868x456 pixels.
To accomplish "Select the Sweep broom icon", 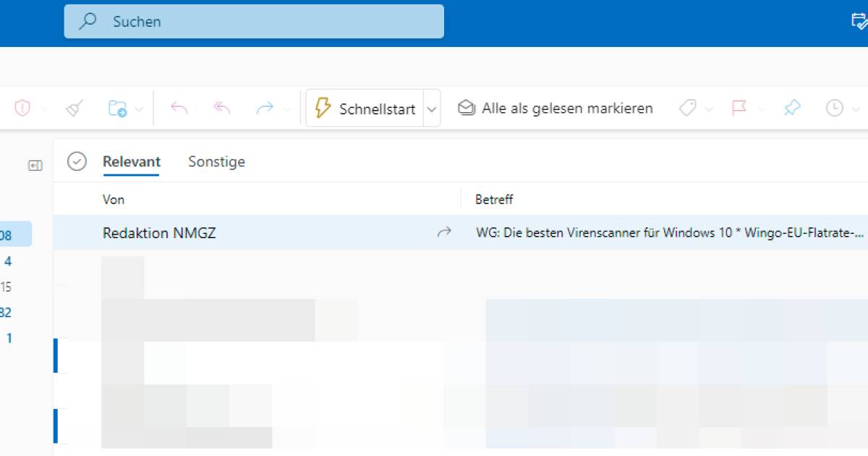I will tap(72, 107).
